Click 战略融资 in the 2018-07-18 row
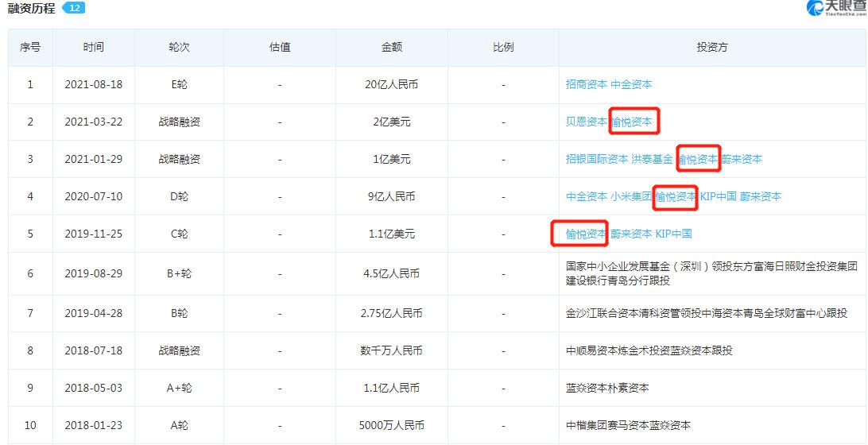Screen dimensions: 868x445 coord(180,350)
